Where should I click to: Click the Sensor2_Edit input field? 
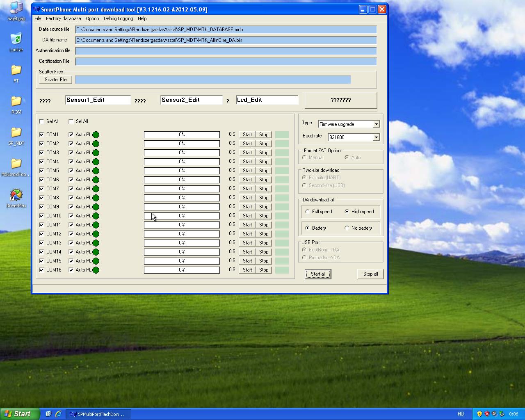coord(192,100)
